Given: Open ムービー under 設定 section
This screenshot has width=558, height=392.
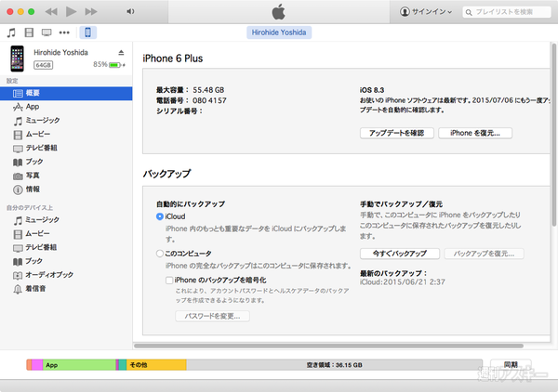Looking at the screenshot, I should click(x=66, y=135).
